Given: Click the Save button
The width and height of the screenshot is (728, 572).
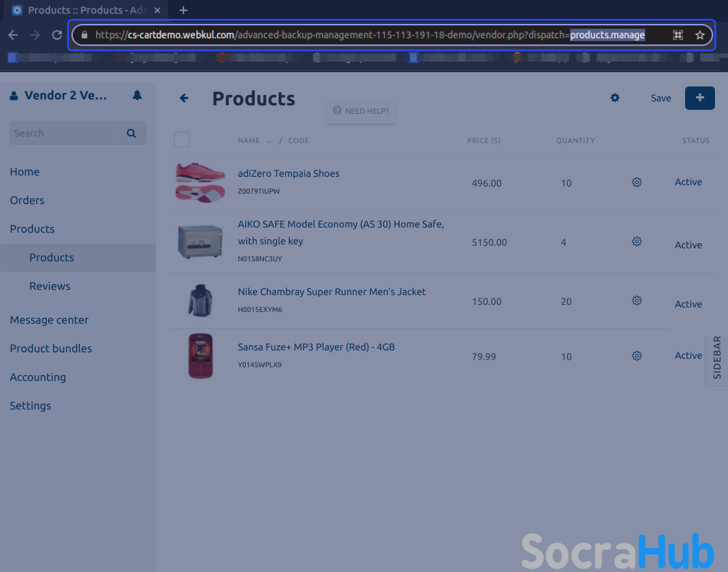Looking at the screenshot, I should 660,98.
